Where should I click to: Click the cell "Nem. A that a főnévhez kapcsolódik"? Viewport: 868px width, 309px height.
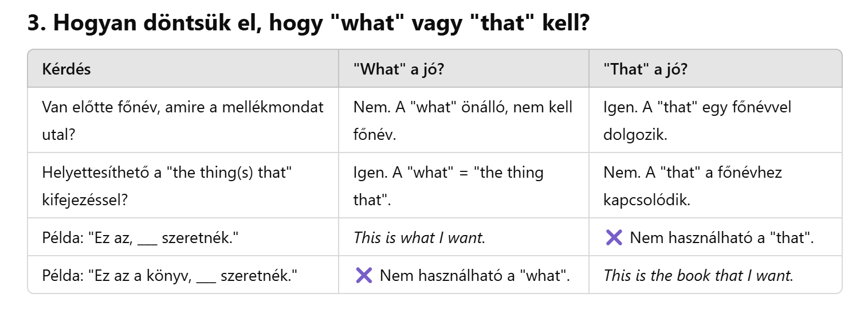click(x=692, y=186)
